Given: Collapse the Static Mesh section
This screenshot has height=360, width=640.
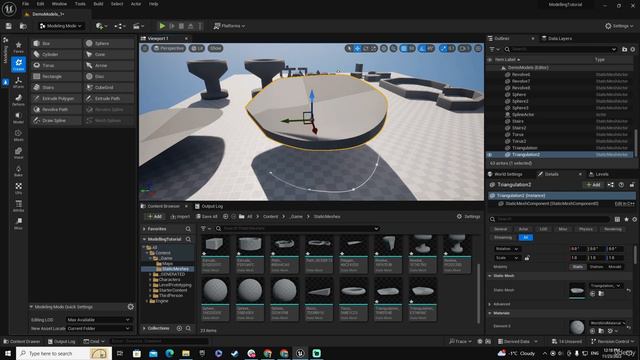Looking at the screenshot, I should pos(490,276).
